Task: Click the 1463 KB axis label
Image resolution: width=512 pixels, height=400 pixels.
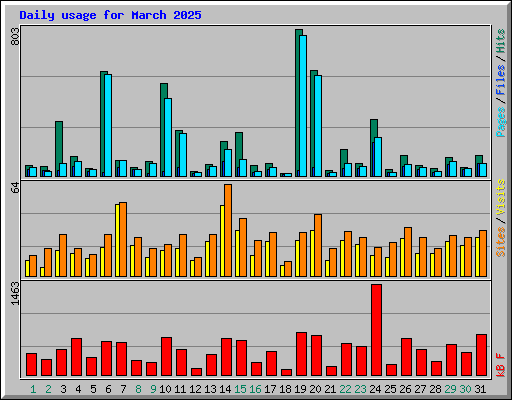Action: (x=15, y=294)
